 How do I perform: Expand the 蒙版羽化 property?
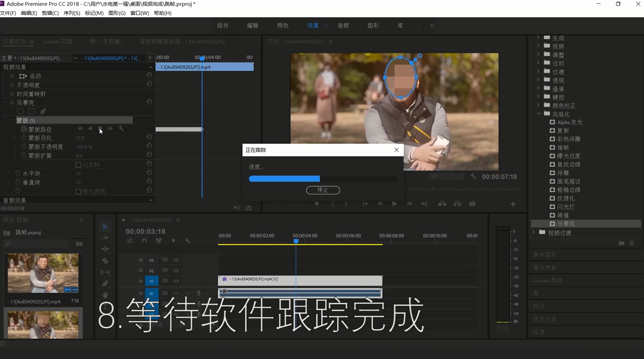tap(15, 138)
